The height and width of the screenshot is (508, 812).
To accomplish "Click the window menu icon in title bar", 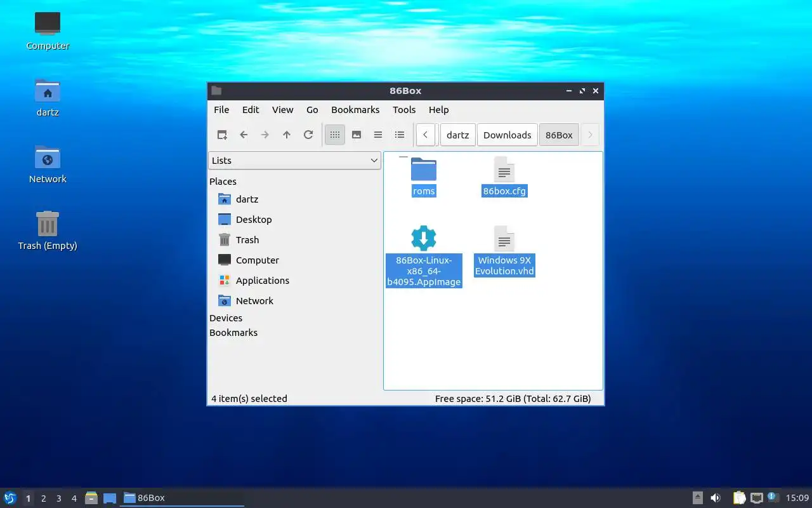I will 216,91.
